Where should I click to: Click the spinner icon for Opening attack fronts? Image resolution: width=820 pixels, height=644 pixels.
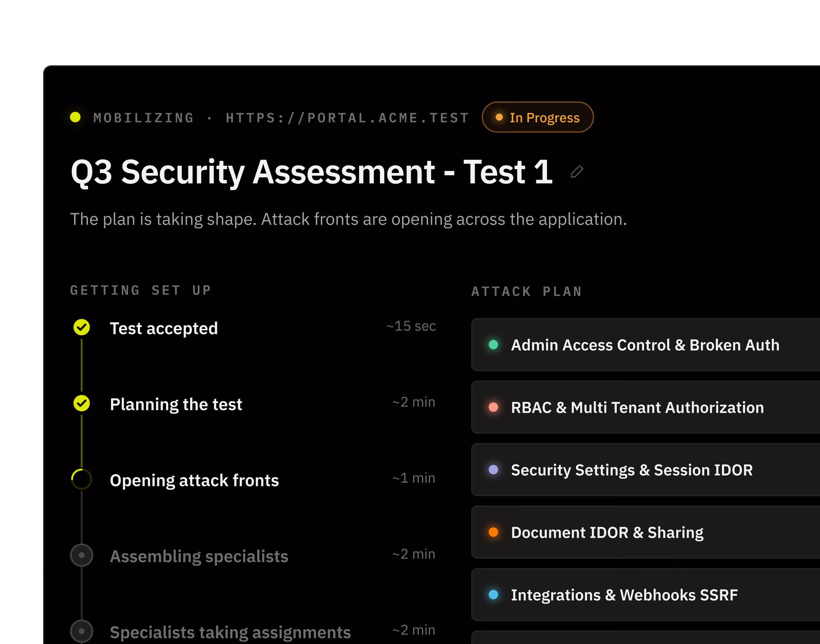click(x=81, y=479)
